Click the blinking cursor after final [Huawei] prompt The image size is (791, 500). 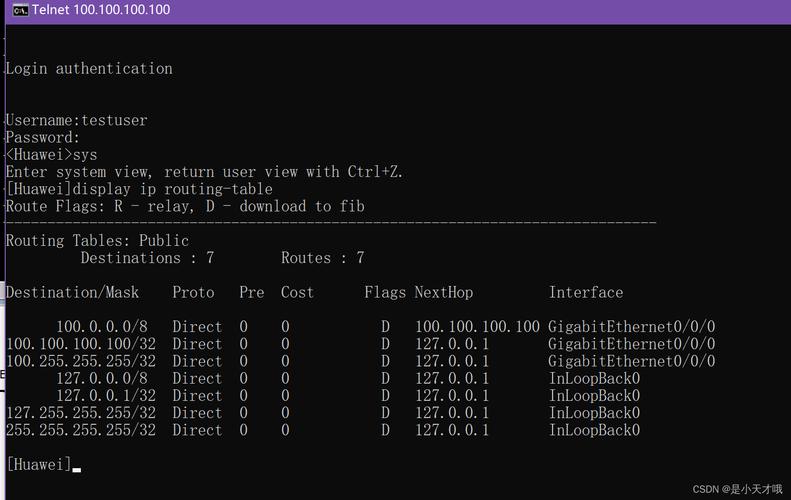click(x=77, y=467)
